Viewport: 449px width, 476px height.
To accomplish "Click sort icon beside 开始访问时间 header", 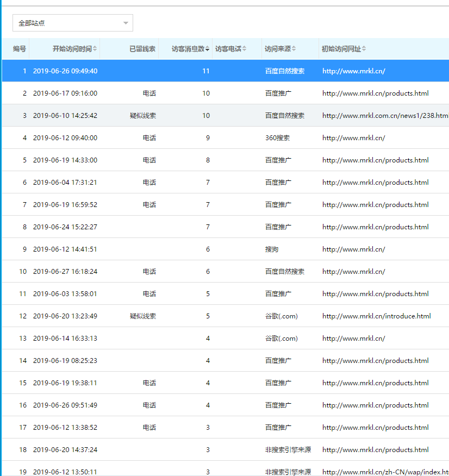I will pos(95,49).
